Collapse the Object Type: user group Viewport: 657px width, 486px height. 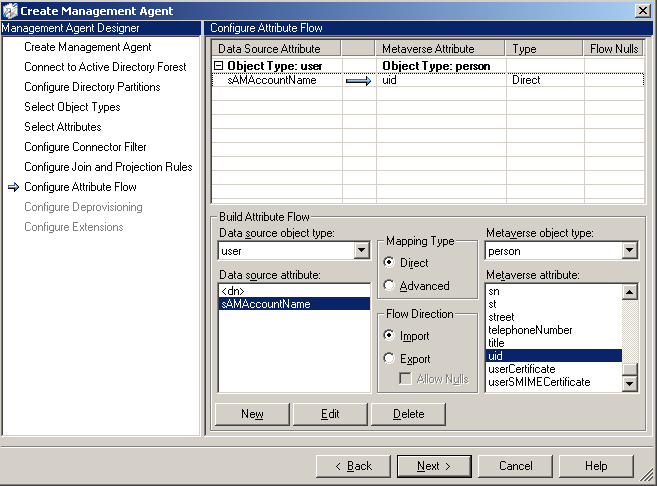point(218,66)
